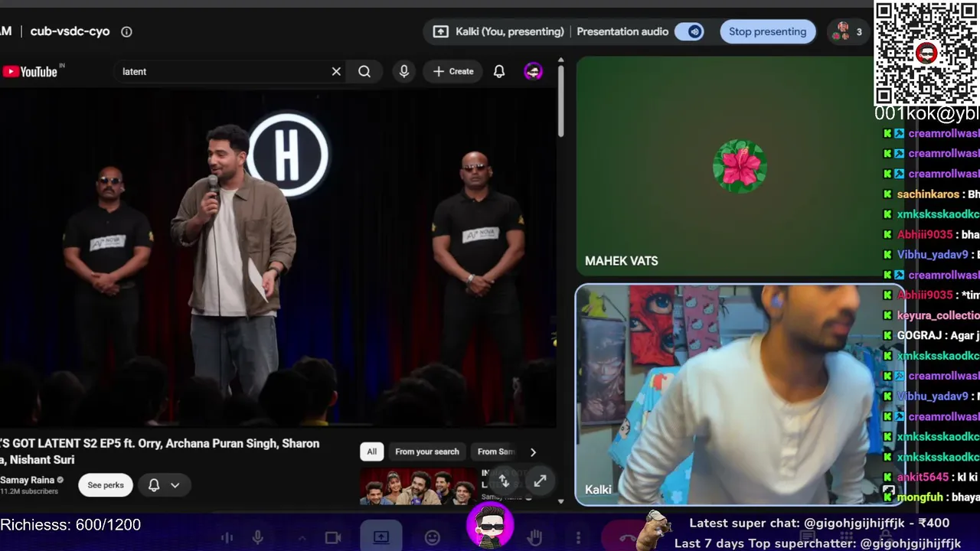Screen dimensions: 980x551
Task: Select the Kalki participant video tile
Action: pyautogui.click(x=740, y=395)
